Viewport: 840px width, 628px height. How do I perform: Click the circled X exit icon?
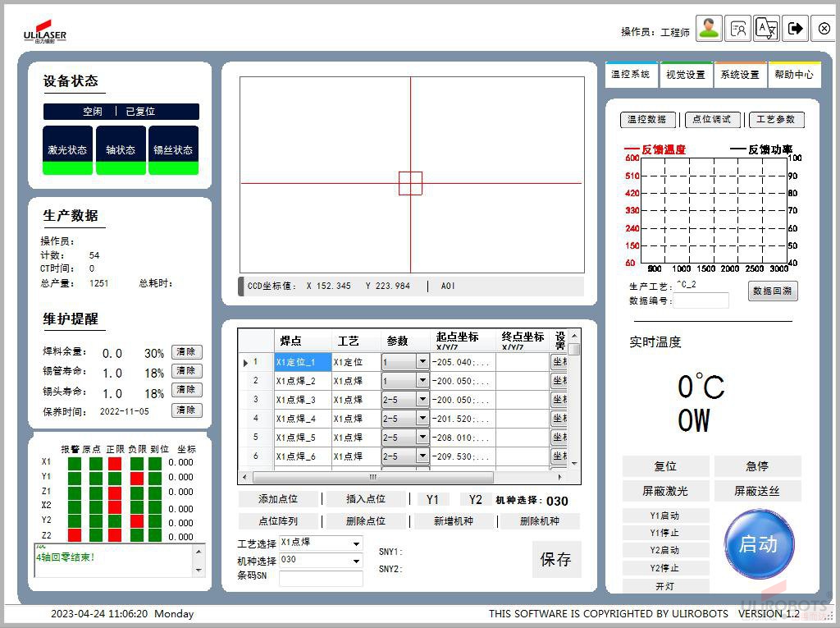[x=824, y=29]
